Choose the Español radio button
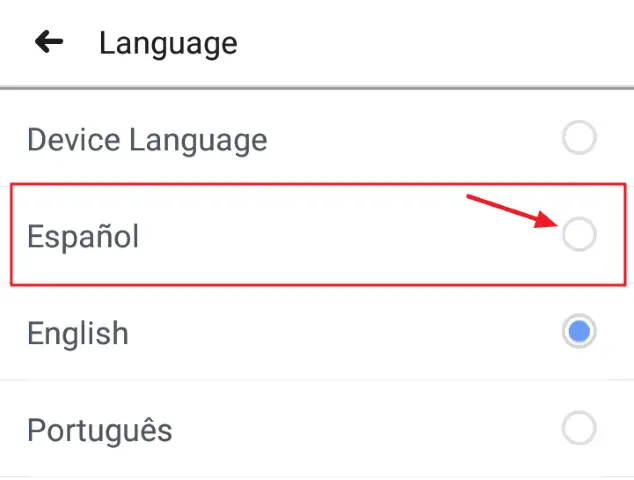 [579, 235]
